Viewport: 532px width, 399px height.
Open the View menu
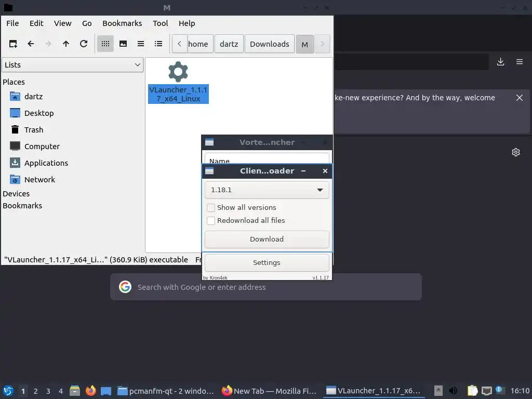point(63,23)
